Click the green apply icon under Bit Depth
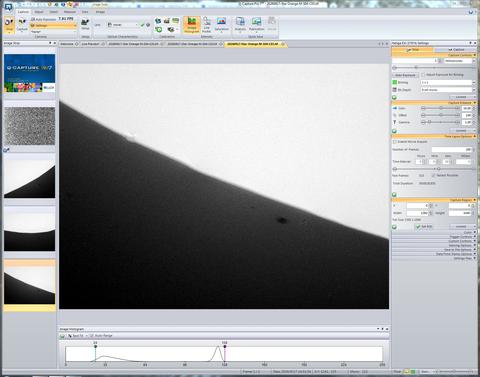The image size is (480, 377). pyautogui.click(x=394, y=97)
